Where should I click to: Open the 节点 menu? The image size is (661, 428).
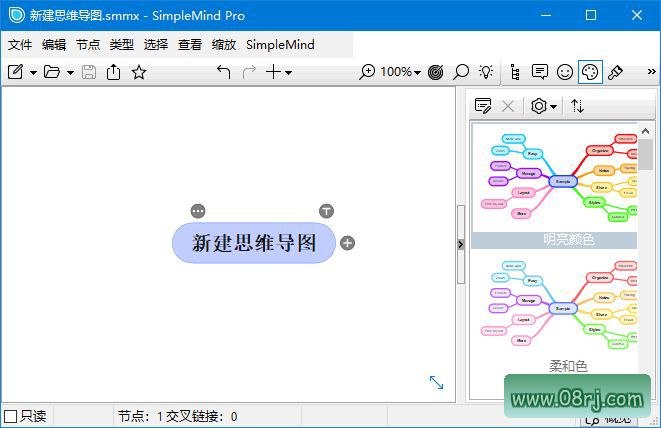[88, 44]
